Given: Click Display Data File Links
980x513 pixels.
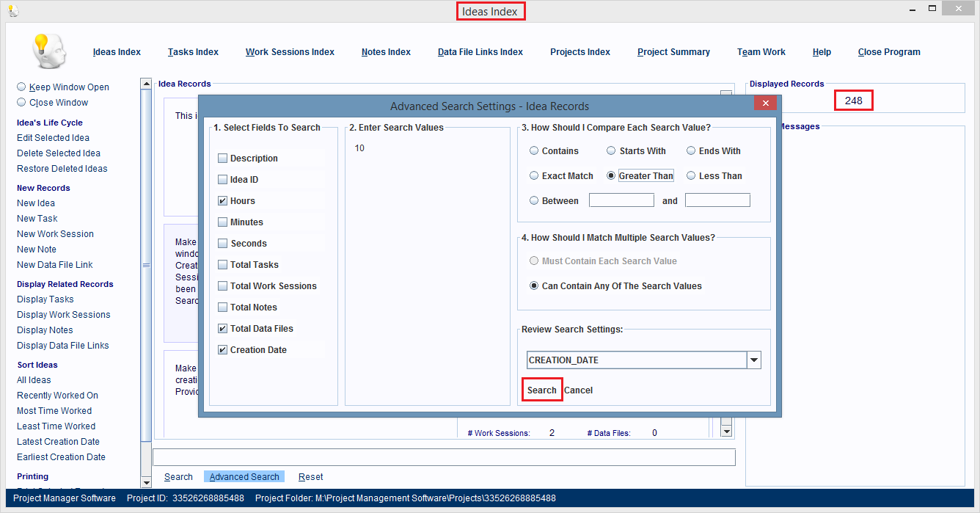Looking at the screenshot, I should coord(63,346).
